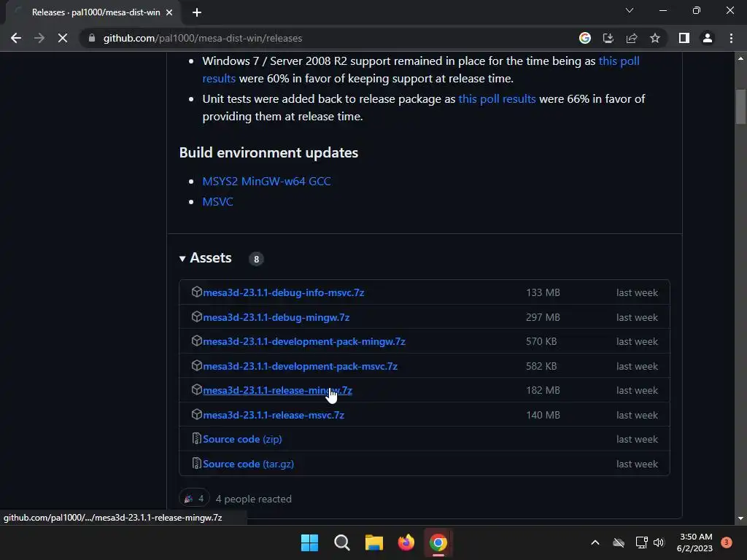747x560 pixels.
Task: Click the Assets count badge 8
Action: [x=256, y=259]
